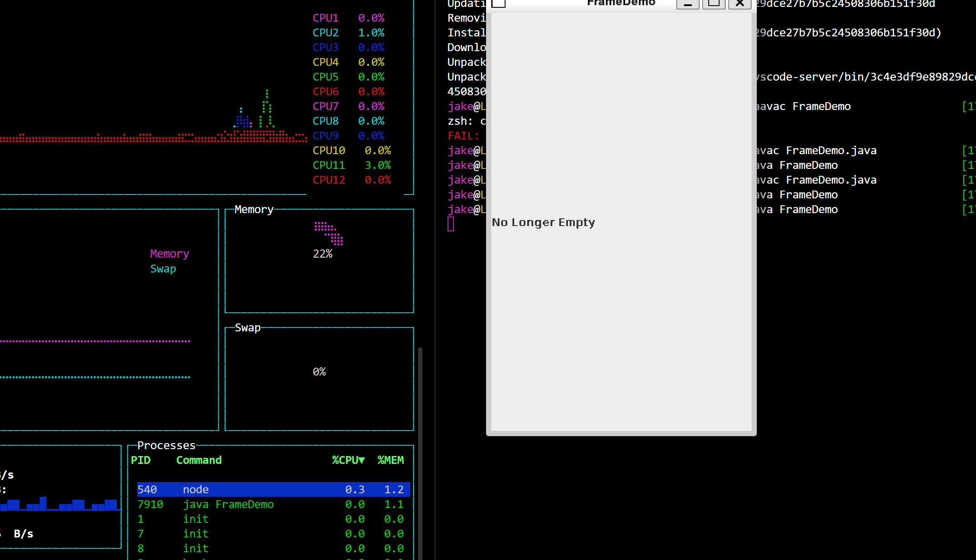Click the CPU12 legend entry
The width and height of the screenshot is (976, 560).
tap(352, 180)
